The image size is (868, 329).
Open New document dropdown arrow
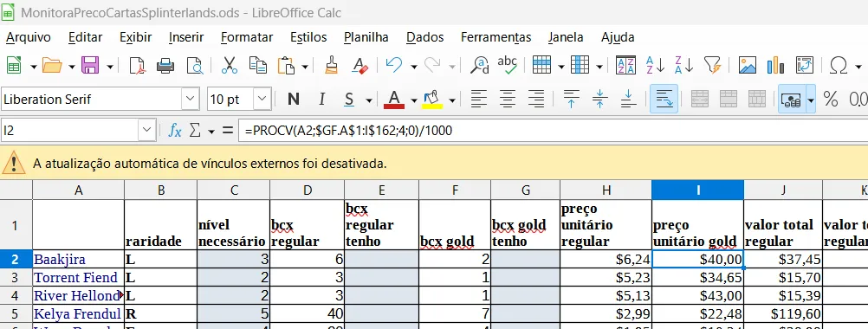pos(33,67)
